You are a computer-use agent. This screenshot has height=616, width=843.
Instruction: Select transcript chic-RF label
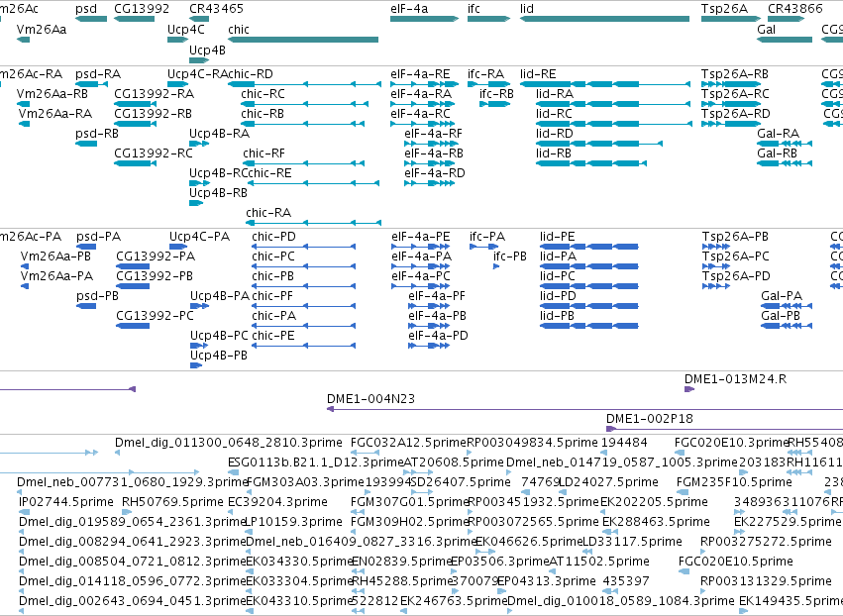tap(263, 154)
